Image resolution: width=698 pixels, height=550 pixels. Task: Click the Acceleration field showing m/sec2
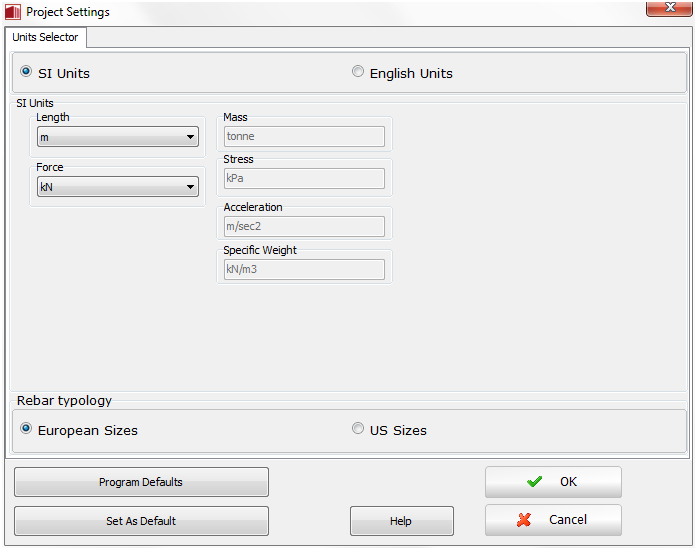[304, 227]
